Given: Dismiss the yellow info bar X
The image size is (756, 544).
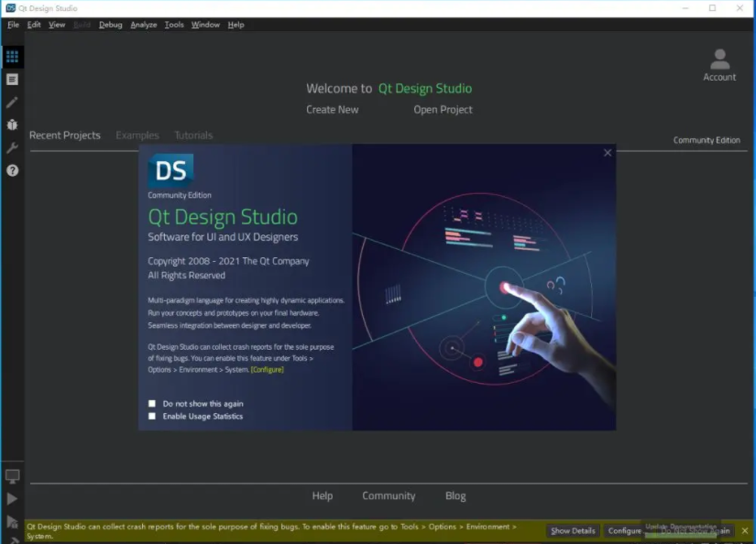Looking at the screenshot, I should pyautogui.click(x=745, y=530).
